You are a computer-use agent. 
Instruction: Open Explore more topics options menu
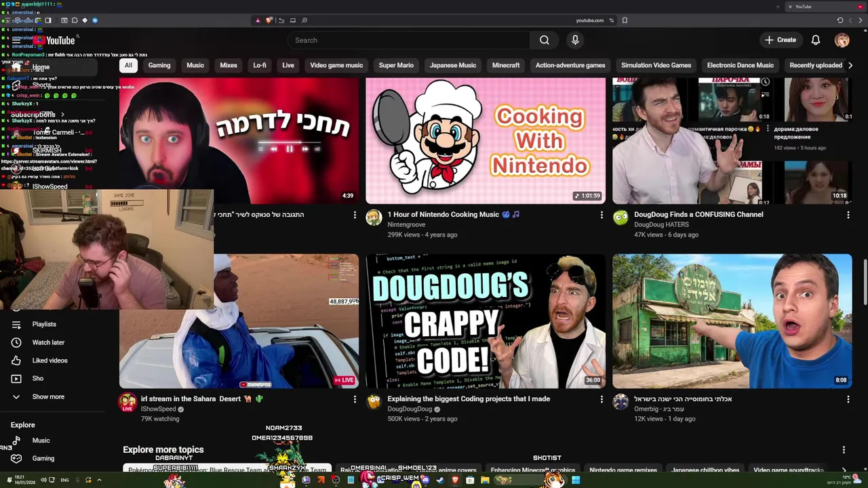click(844, 449)
